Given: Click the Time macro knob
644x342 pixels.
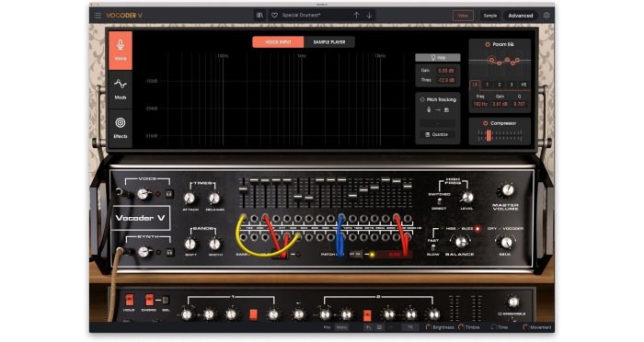Looking at the screenshot, I should coord(493,327).
